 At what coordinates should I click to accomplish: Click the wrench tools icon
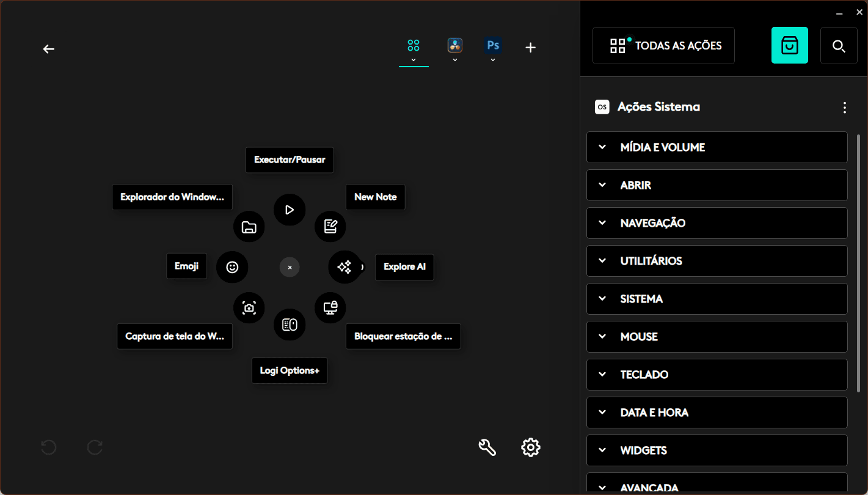[487, 447]
